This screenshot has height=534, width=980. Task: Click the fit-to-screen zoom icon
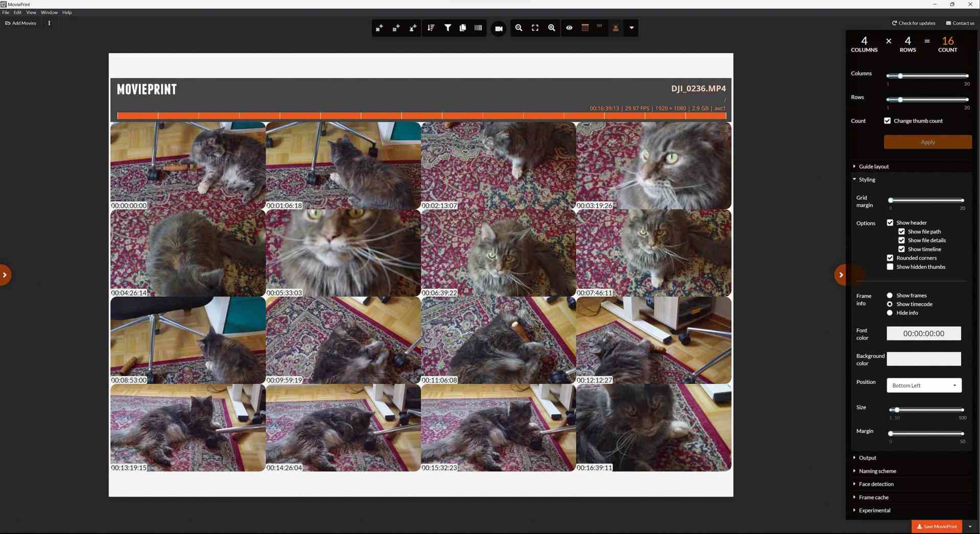point(535,28)
